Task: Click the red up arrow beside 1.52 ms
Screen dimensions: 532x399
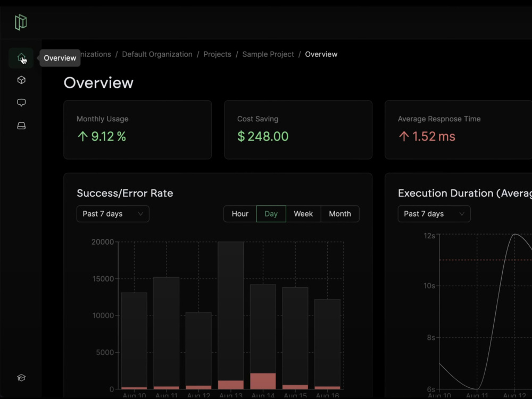Action: (404, 136)
